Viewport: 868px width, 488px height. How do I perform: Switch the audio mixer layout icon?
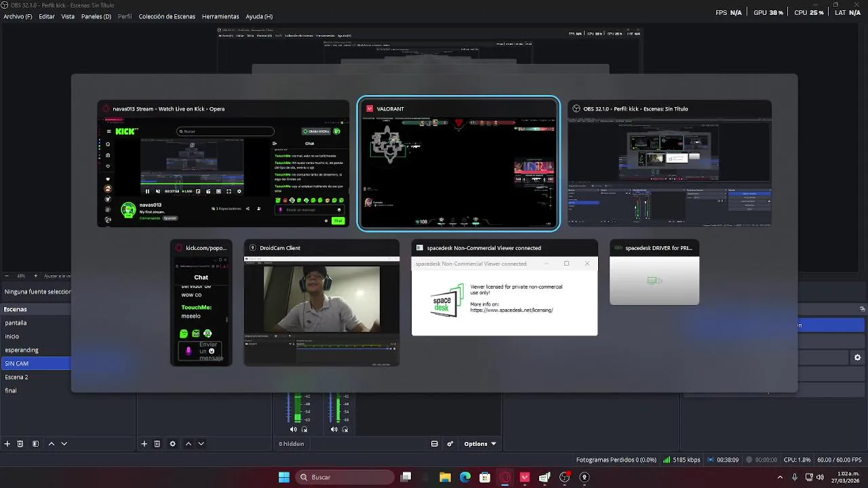click(435, 444)
